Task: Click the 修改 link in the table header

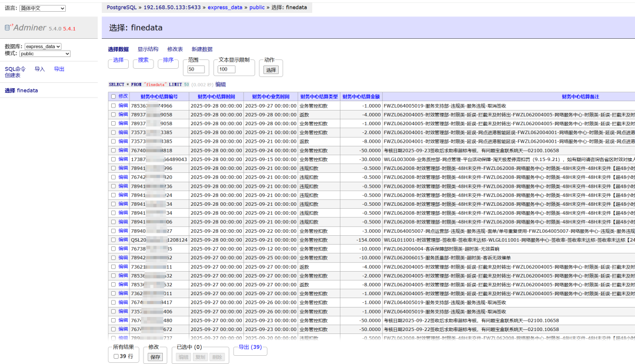Action: point(123,96)
